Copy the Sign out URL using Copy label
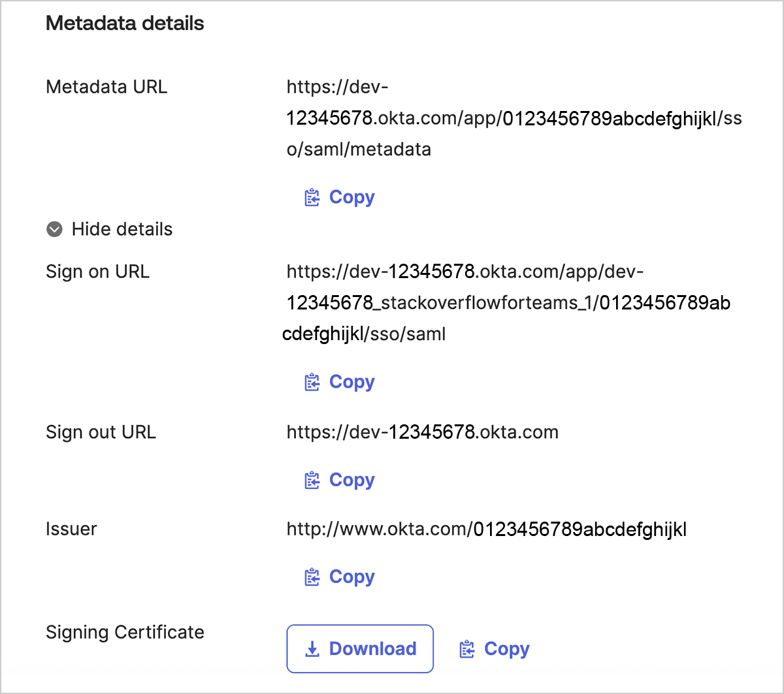The width and height of the screenshot is (784, 694). 351,480
